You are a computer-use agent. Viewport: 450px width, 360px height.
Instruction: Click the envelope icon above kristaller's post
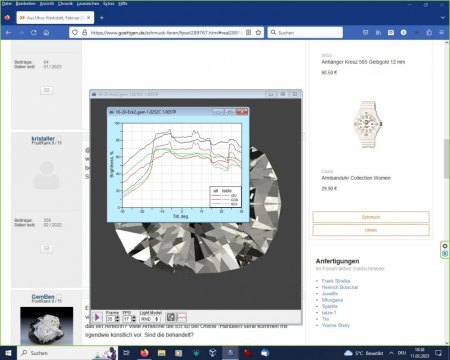coord(46,90)
